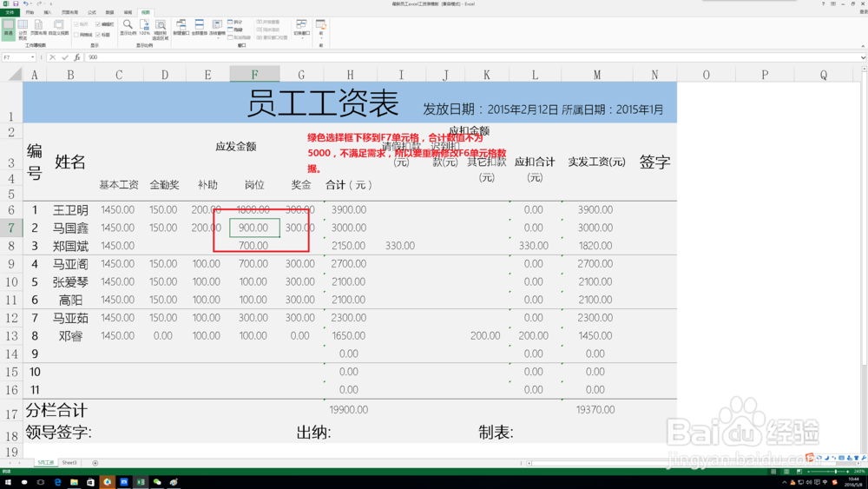Image resolution: width=868 pixels, height=489 pixels.
Task: Click the Undo arrow icon
Action: 25,3
